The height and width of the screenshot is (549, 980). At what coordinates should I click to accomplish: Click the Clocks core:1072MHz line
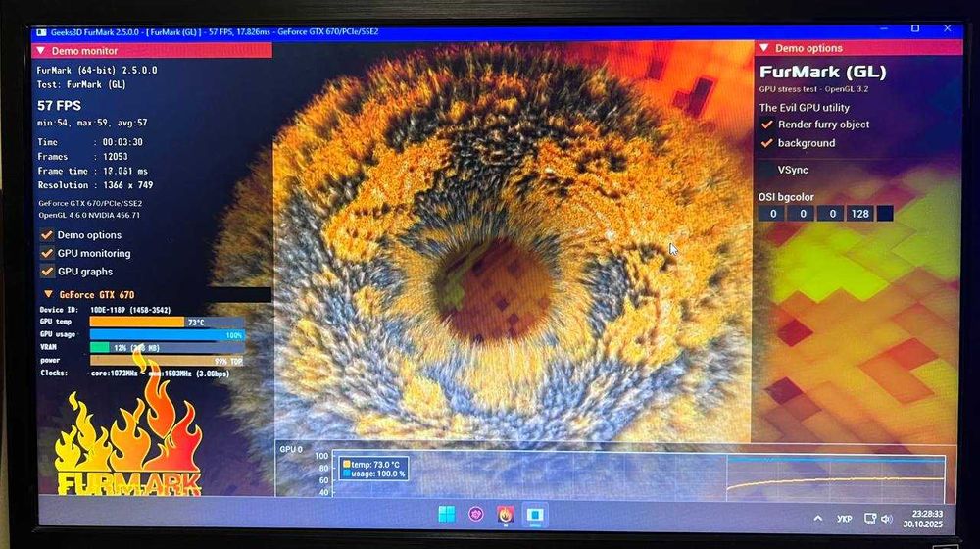(x=134, y=374)
